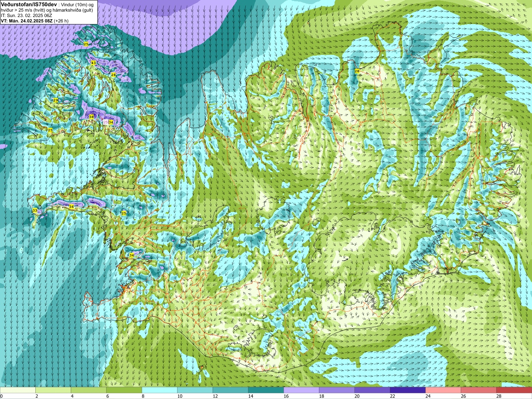
Task: Click the yellow 33 gust label
Action: click(x=35, y=211)
